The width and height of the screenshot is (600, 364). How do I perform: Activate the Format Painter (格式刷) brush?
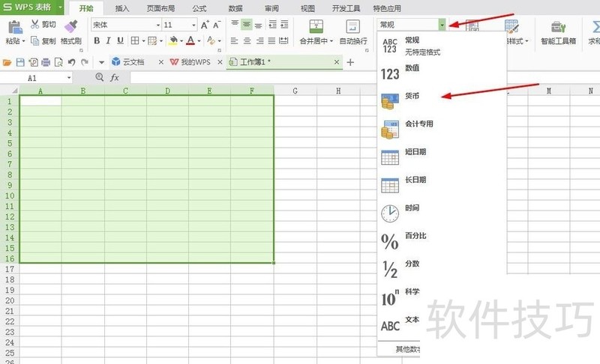coord(70,27)
